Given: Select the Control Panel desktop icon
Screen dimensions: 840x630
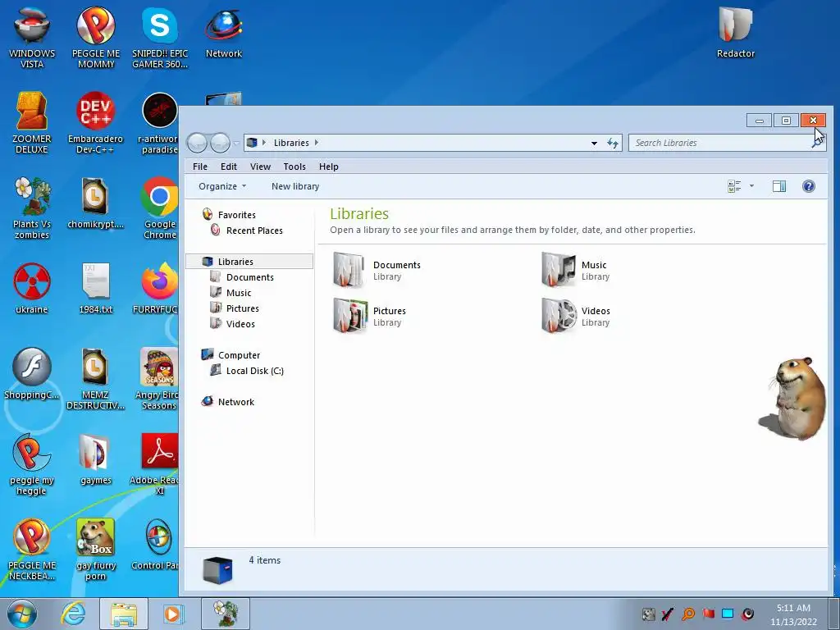Looking at the screenshot, I should [157, 545].
